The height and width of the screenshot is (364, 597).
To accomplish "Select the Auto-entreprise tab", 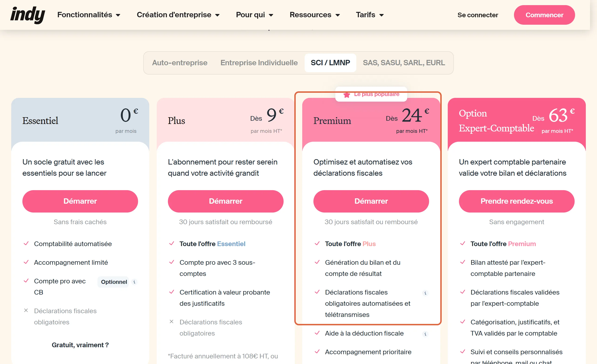I will pos(180,63).
